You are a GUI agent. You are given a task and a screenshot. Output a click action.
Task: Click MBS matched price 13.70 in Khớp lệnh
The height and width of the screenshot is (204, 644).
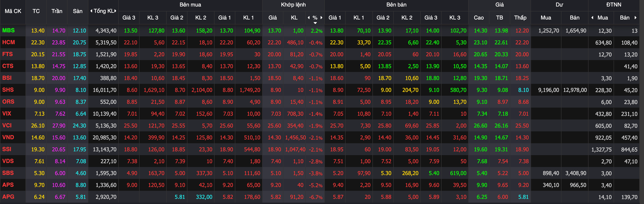coord(274,30)
